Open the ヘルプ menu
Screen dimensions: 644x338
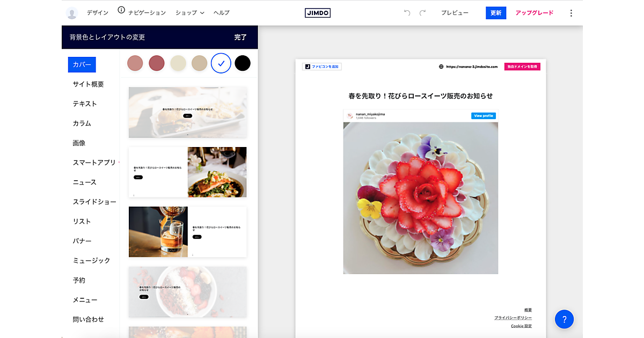(221, 13)
